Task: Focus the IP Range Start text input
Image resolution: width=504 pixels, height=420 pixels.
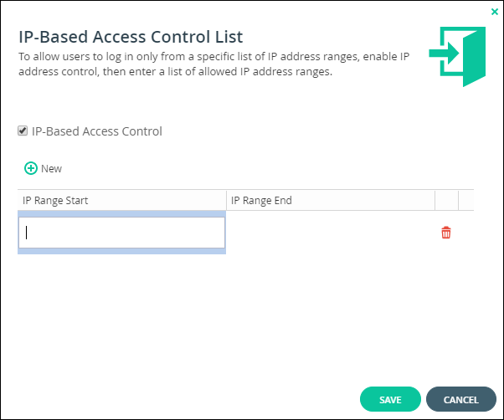Action: point(122,233)
